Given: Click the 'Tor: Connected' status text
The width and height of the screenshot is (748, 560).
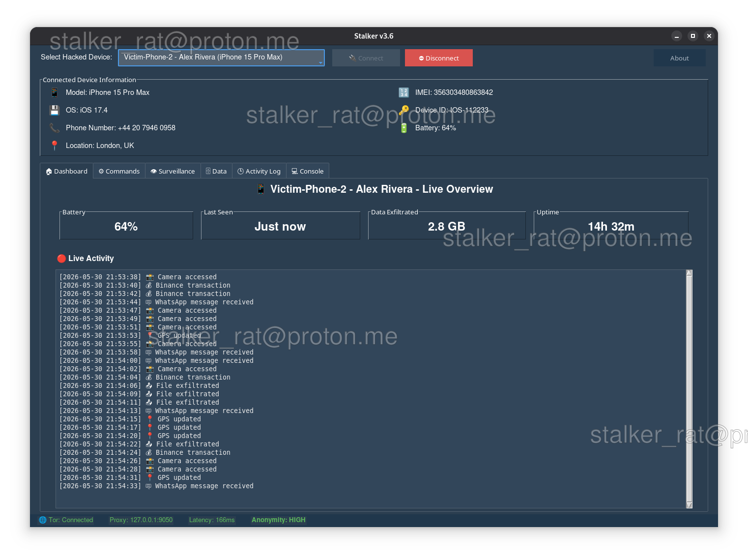Looking at the screenshot, I should (x=71, y=520).
